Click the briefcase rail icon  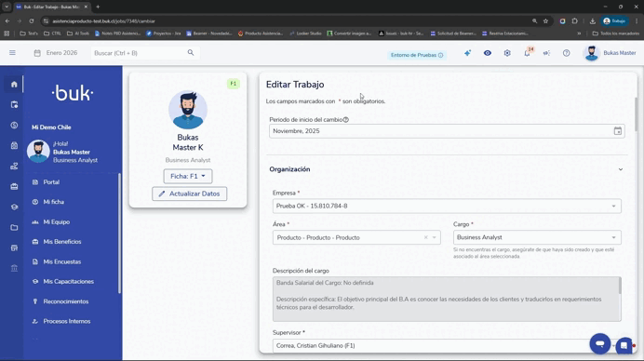[14, 186]
